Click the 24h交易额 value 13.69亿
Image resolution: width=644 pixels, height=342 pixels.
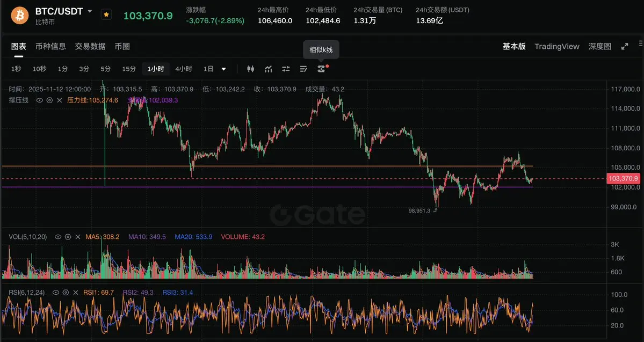pos(429,20)
